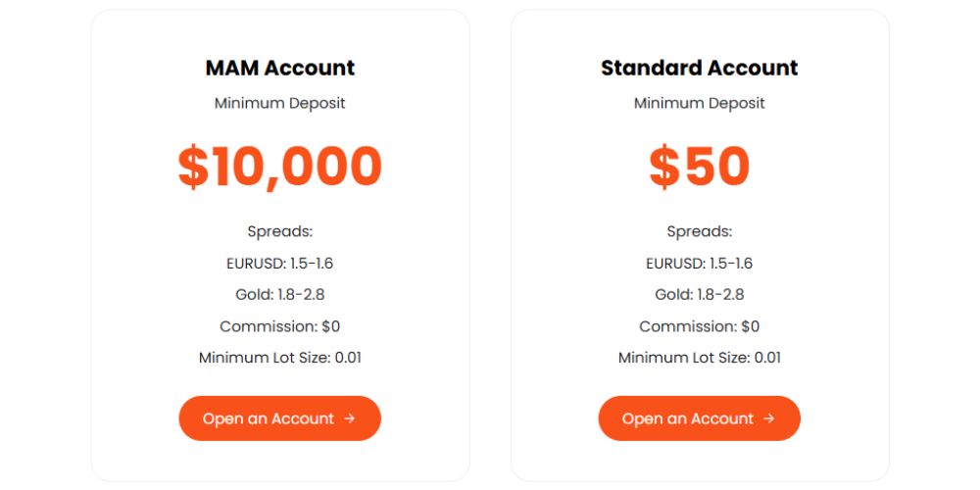Click EURUSD spread text in Standard card

[x=700, y=264]
